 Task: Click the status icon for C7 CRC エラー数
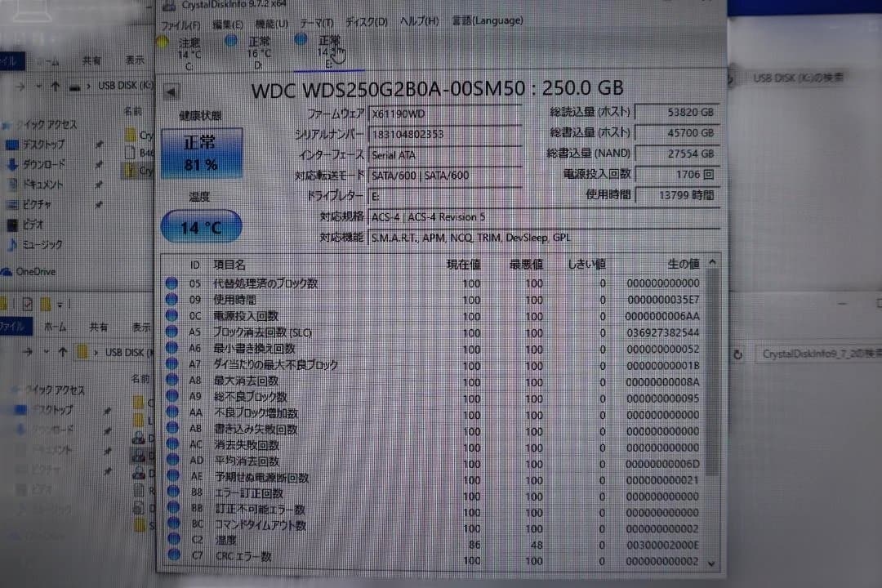(x=174, y=555)
